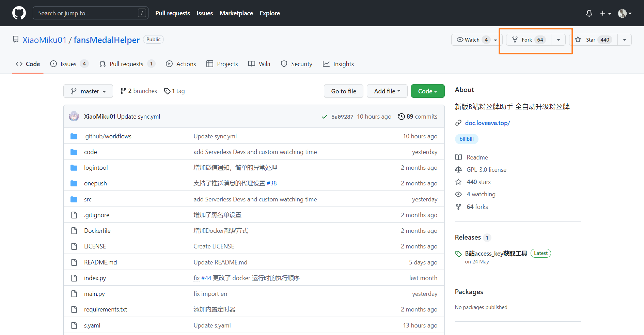Image resolution: width=644 pixels, height=335 pixels.
Task: Open the notifications bell
Action: [x=589, y=13]
